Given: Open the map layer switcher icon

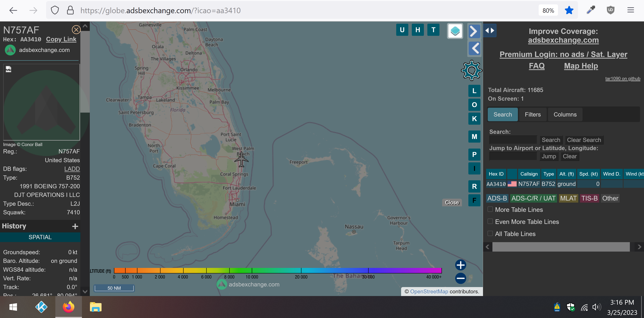Looking at the screenshot, I should point(455,31).
